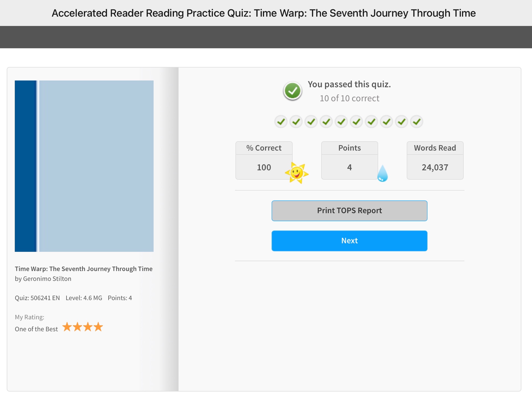
Task: Click the smiling sun icon
Action: coord(297,173)
